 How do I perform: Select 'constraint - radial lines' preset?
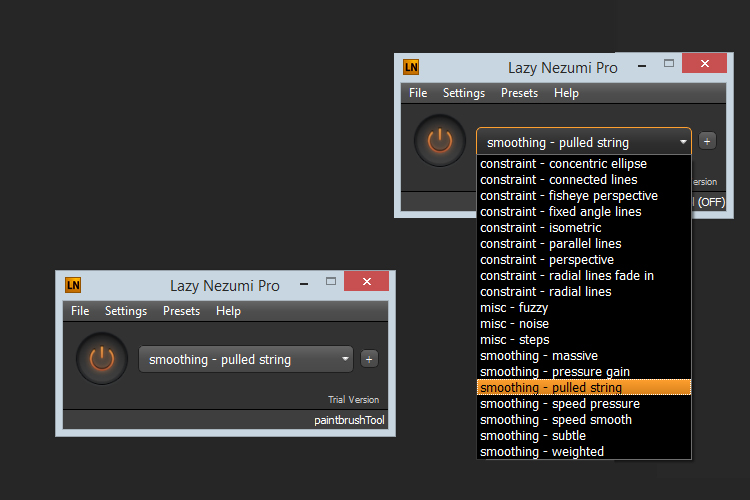tap(584, 292)
